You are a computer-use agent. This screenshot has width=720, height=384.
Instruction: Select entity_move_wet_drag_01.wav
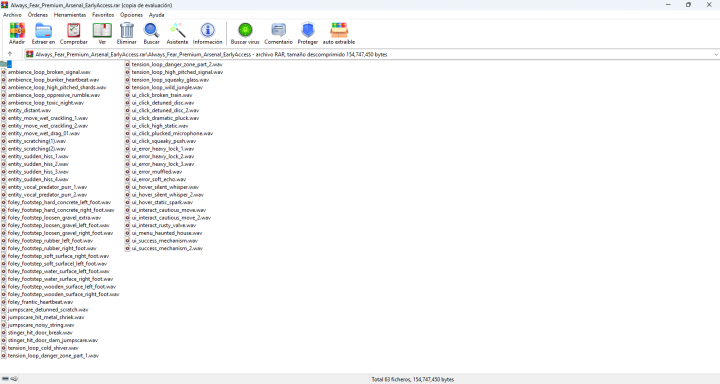coord(40,133)
